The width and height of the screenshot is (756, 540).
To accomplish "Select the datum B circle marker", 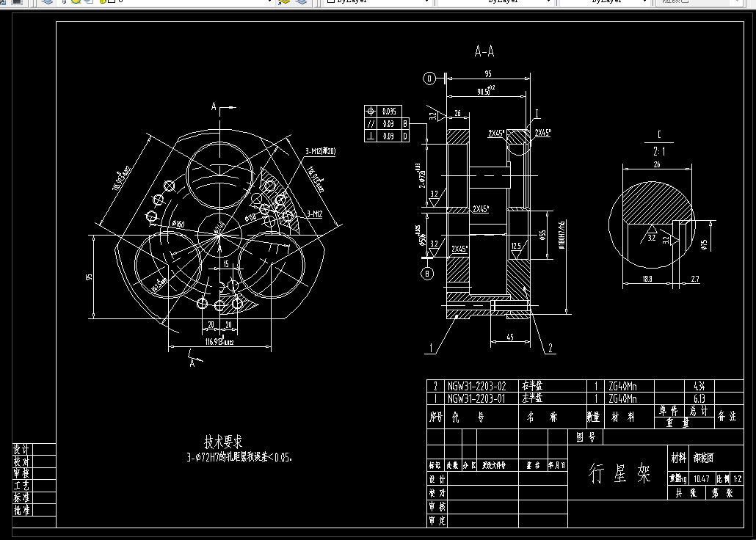I will (x=427, y=274).
